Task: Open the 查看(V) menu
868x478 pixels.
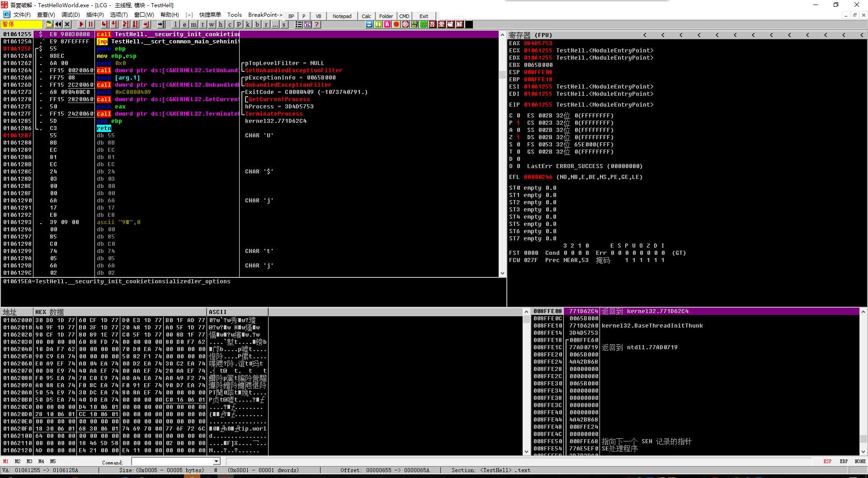Action: coord(46,15)
